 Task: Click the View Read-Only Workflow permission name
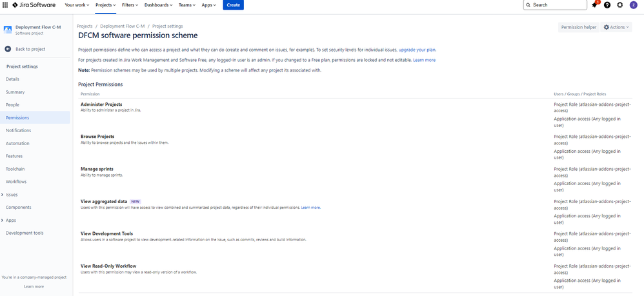click(x=108, y=266)
